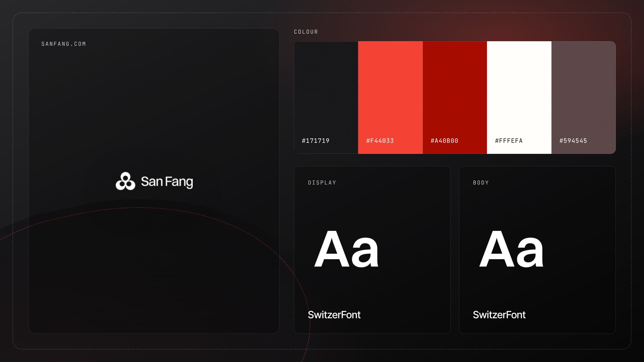Viewport: 644px width, 362px height.
Task: Click the #FFFEFA hex code text
Action: tap(509, 141)
